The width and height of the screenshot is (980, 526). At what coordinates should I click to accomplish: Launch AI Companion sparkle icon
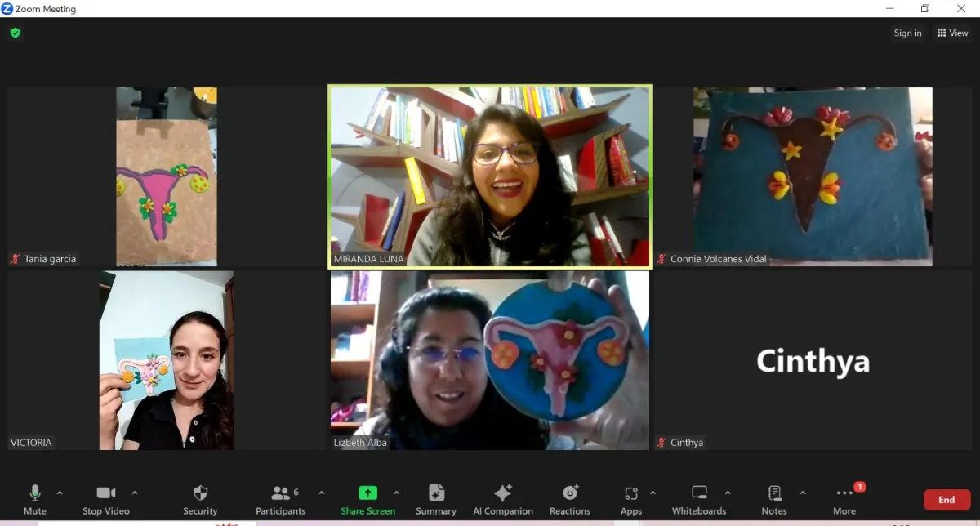pos(503,493)
